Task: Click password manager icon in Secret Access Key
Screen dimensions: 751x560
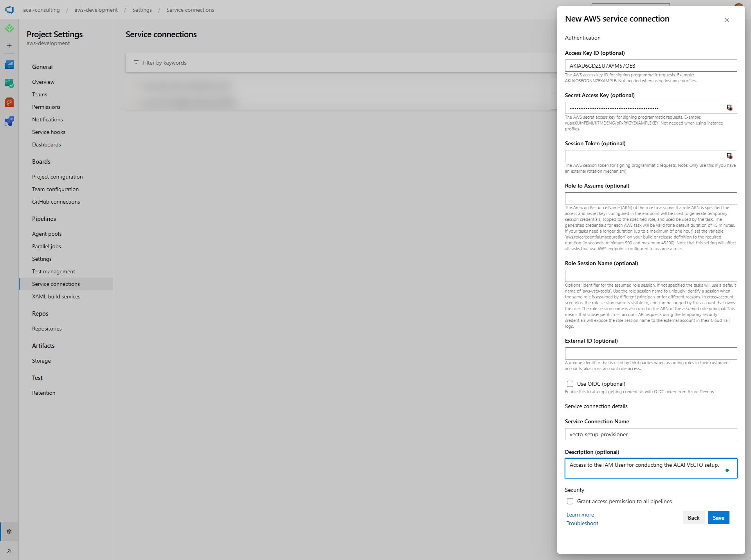Action: 729,108
